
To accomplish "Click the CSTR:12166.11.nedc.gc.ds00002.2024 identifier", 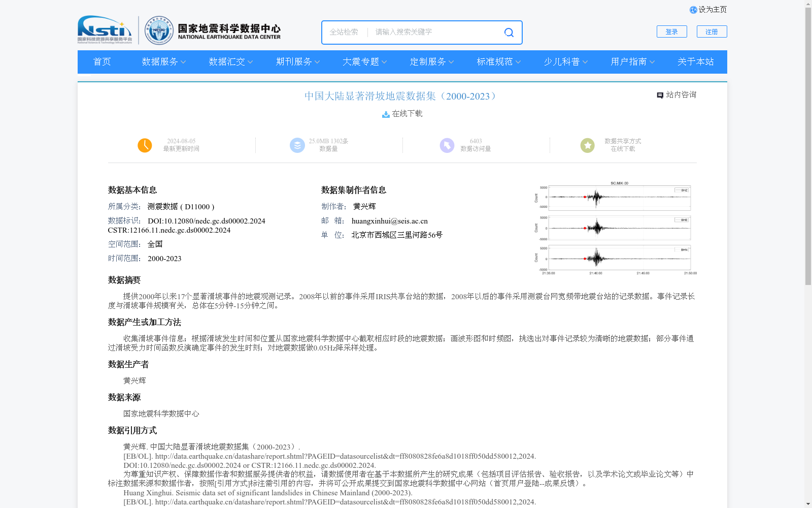I will (x=169, y=230).
